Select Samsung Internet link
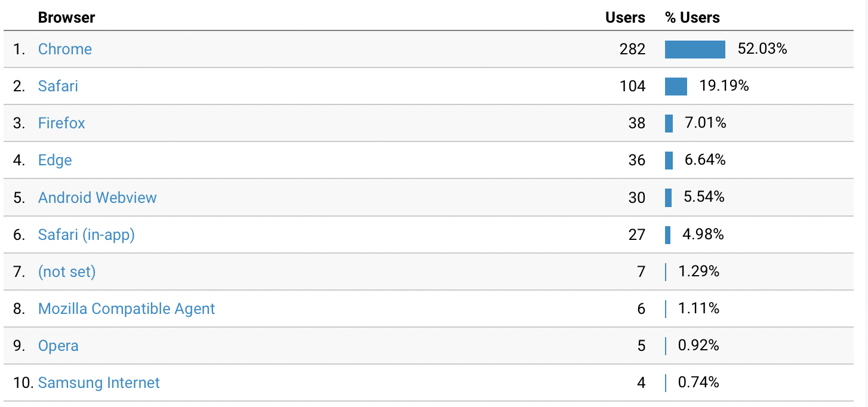The width and height of the screenshot is (868, 407). click(x=99, y=383)
